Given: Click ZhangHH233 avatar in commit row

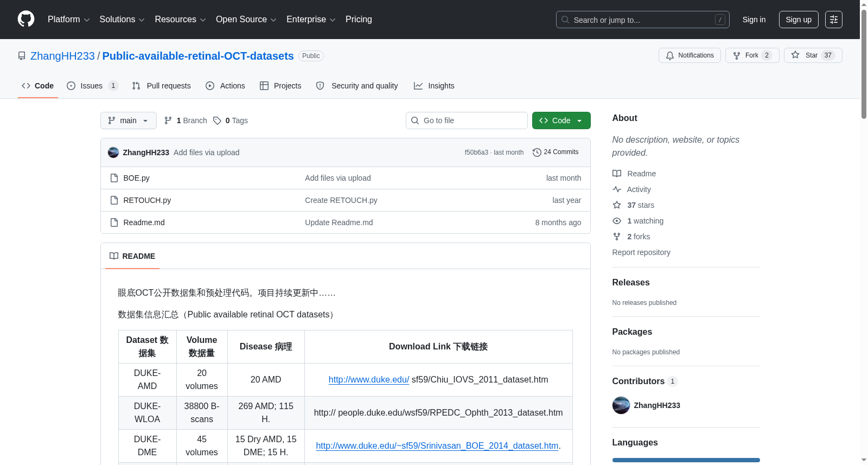Looking at the screenshot, I should coord(113,152).
